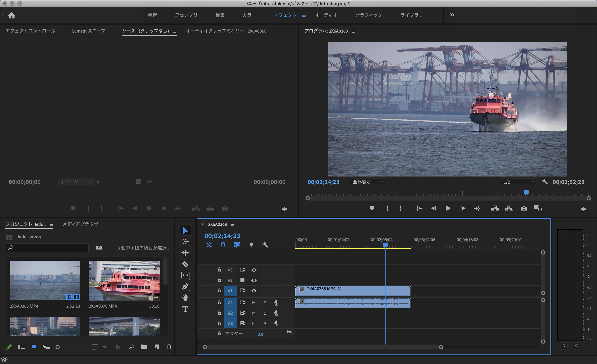The height and width of the screenshot is (364, 597).
Task: Select the Razor tool
Action: click(x=185, y=264)
